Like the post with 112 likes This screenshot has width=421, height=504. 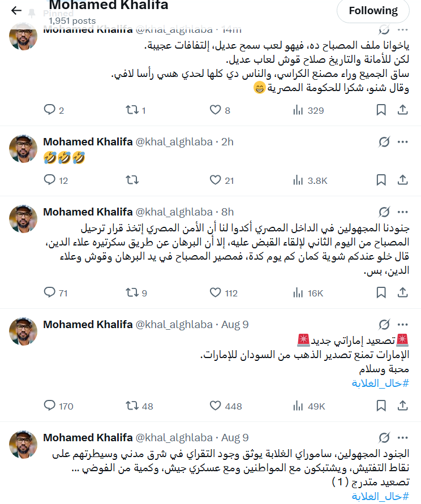[x=215, y=293]
